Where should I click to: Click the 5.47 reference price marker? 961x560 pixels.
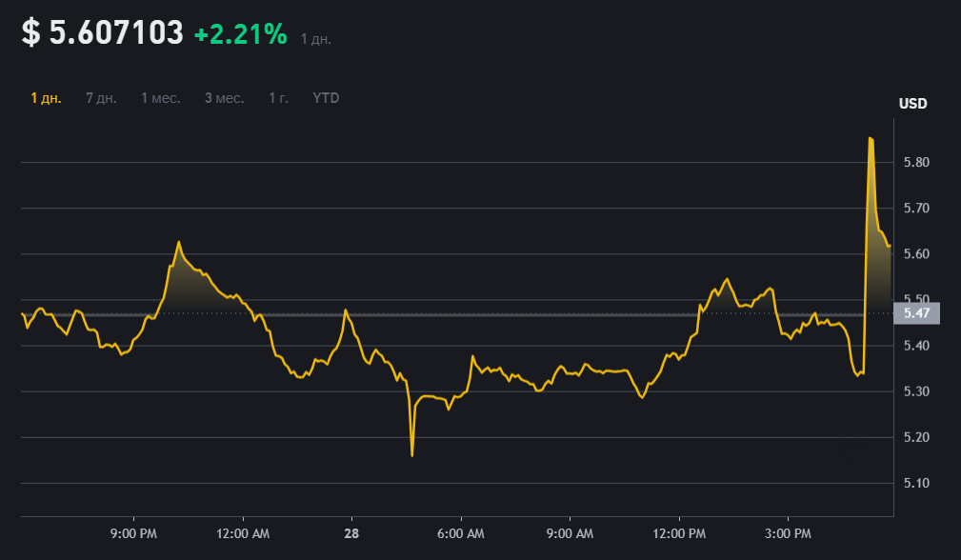[916, 313]
